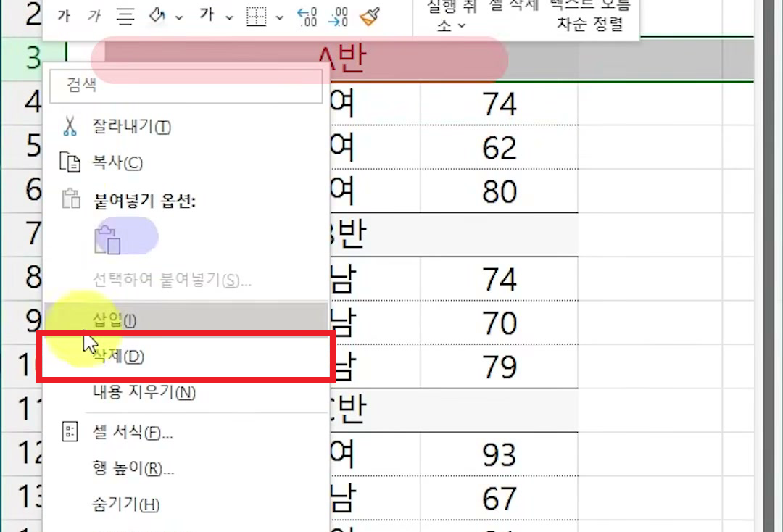The height and width of the screenshot is (532, 783).
Task: Click the copy pages icon
Action: click(x=70, y=162)
